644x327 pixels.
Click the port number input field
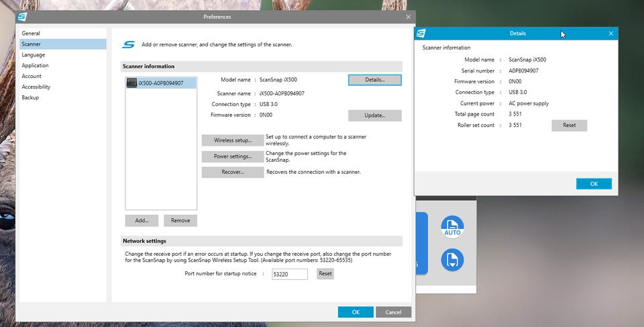[x=290, y=274]
